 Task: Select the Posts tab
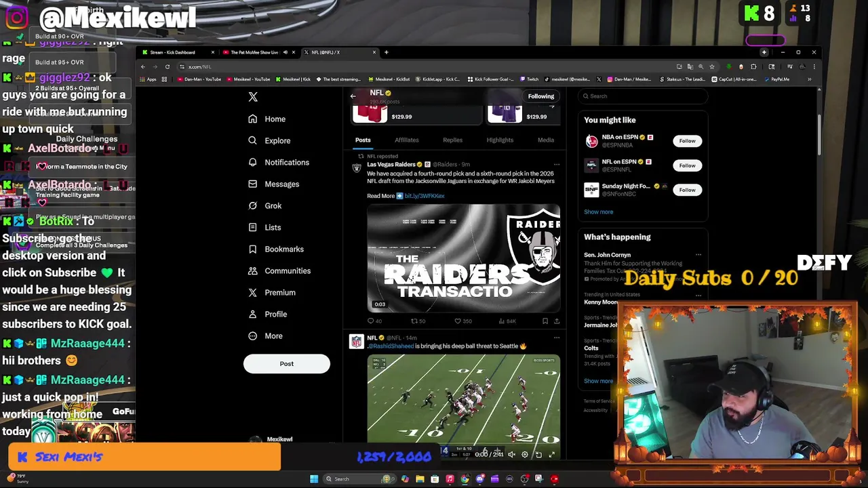point(363,140)
